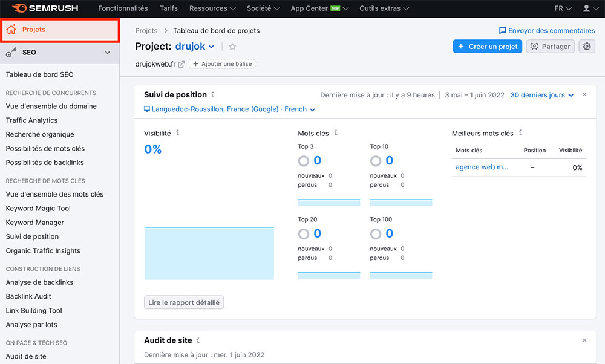Open drujokweb.fr external link icon
This screenshot has width=605, height=364.
(x=181, y=64)
